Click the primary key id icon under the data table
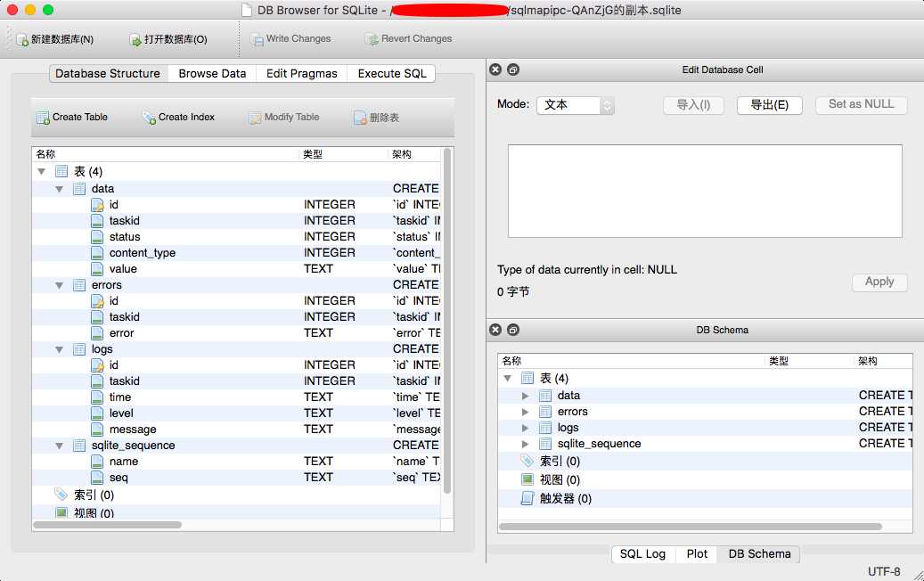This screenshot has width=924, height=581. pos(97,204)
